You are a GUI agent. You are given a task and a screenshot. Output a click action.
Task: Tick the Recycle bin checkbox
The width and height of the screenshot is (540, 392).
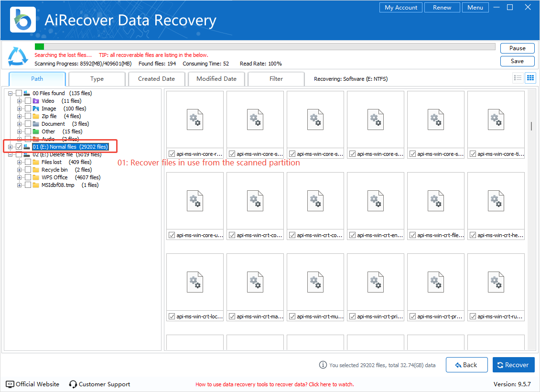pos(28,170)
